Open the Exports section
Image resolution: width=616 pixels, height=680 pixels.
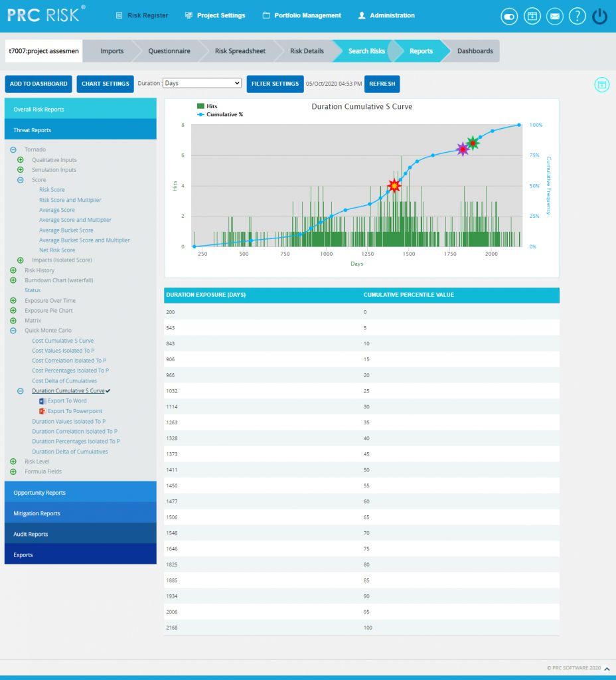[80, 554]
